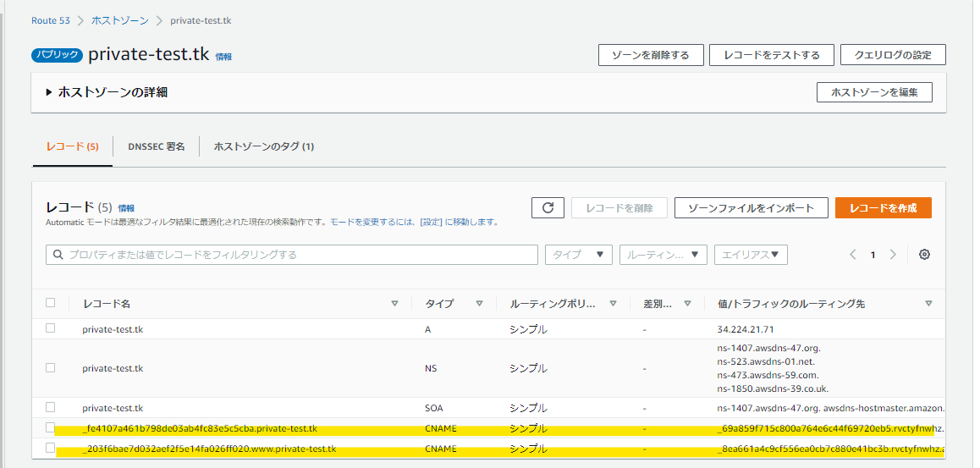The height and width of the screenshot is (468, 980).
Task: Refresh the records list
Action: coord(548,208)
